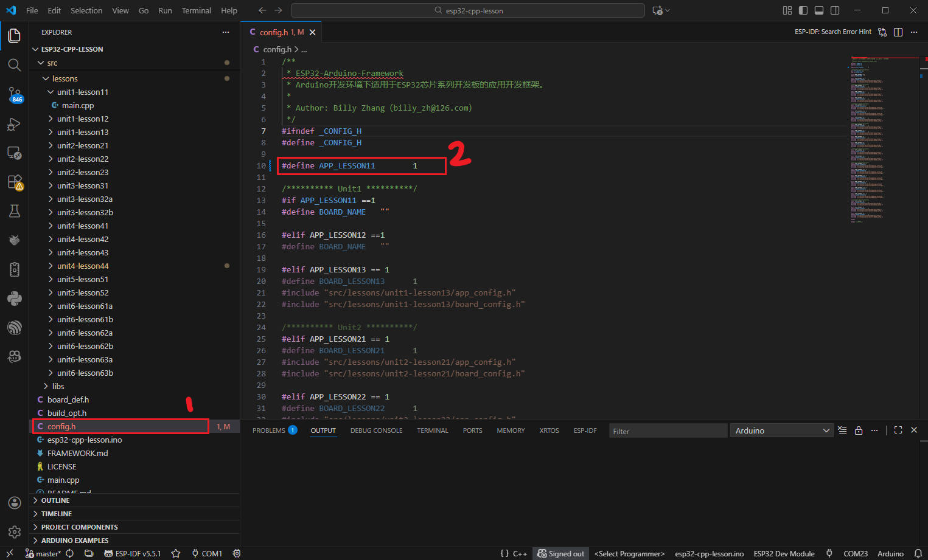This screenshot has height=560, width=928.
Task: Toggle output panel scroll lock icon
Action: [858, 430]
